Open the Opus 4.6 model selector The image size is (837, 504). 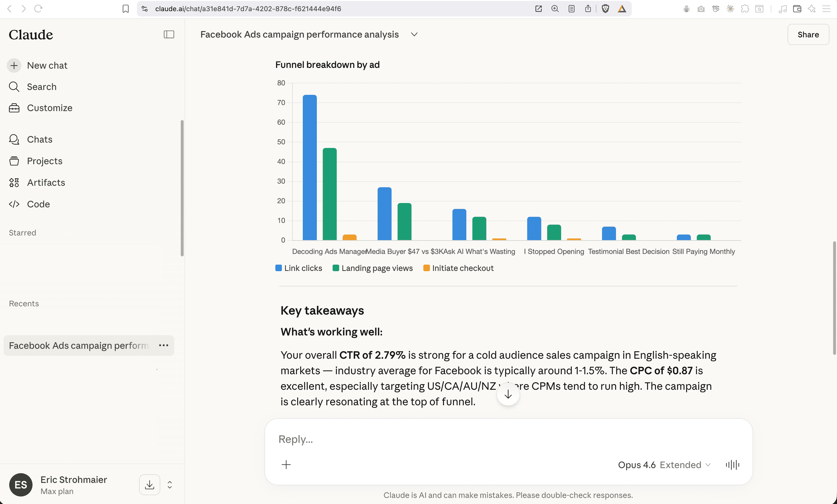pos(664,465)
